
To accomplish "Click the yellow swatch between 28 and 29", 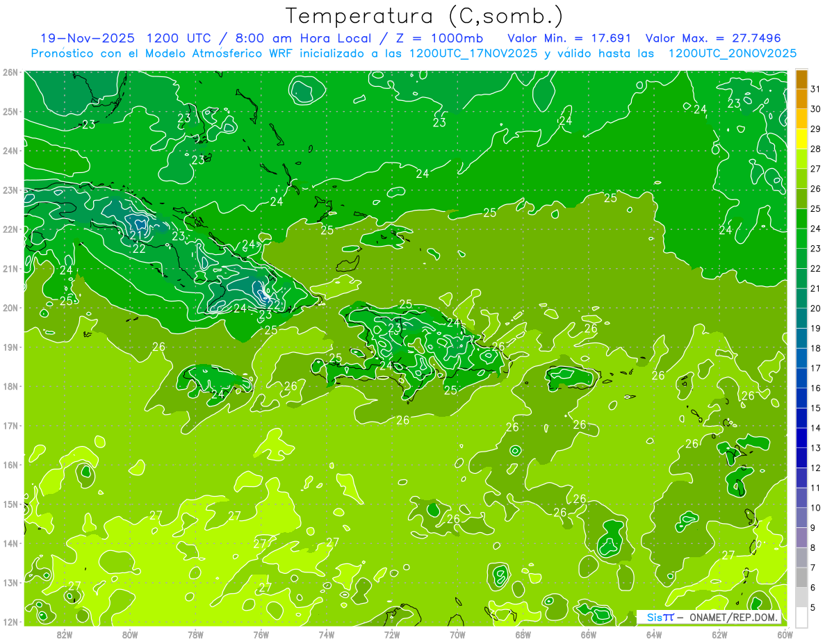I will click(801, 139).
